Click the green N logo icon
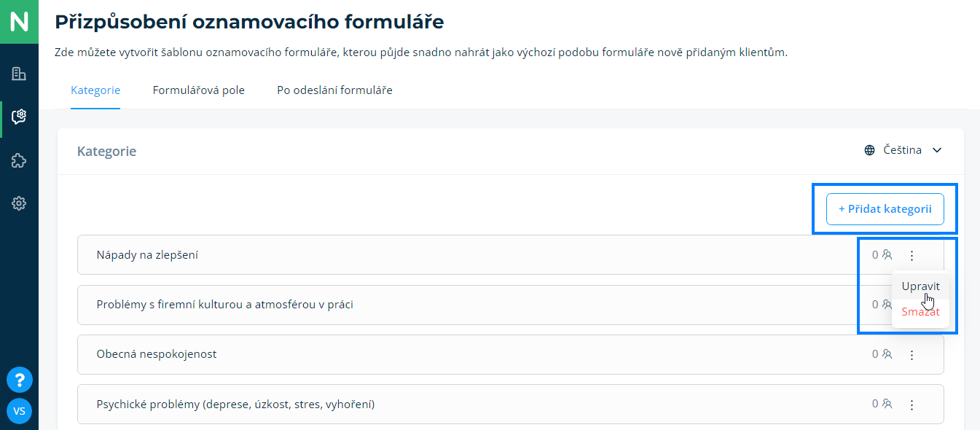 point(19,22)
